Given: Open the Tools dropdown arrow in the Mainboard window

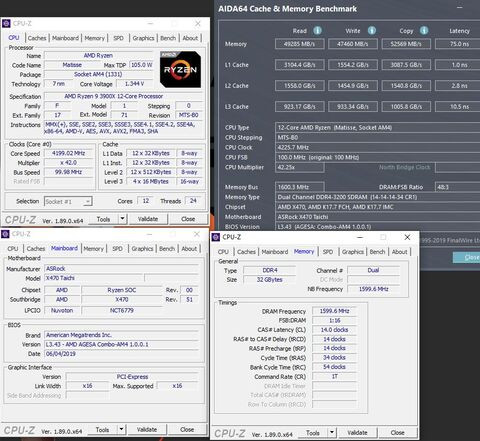Looking at the screenshot, I should (x=121, y=429).
